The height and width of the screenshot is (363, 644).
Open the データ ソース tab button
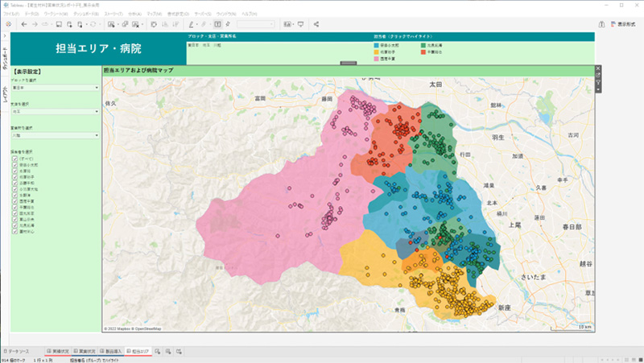pos(17,352)
